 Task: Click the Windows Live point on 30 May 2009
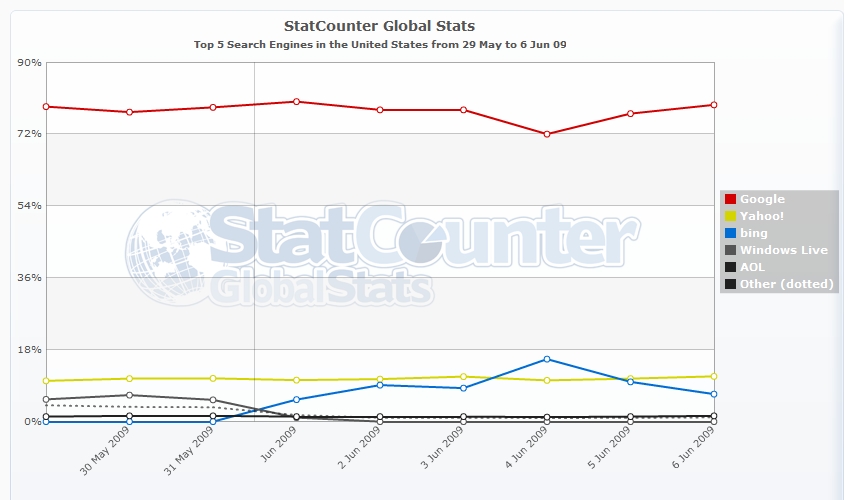[129, 395]
